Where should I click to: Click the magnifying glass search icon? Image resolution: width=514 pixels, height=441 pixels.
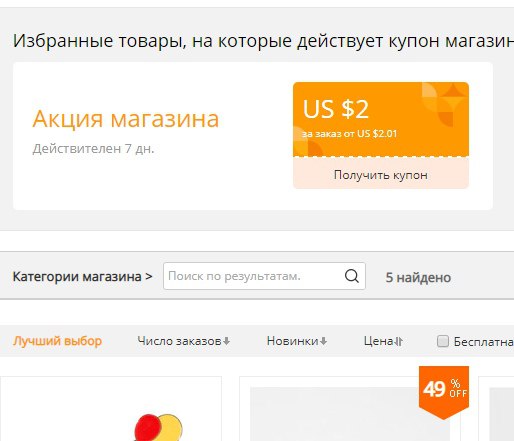click(x=352, y=276)
